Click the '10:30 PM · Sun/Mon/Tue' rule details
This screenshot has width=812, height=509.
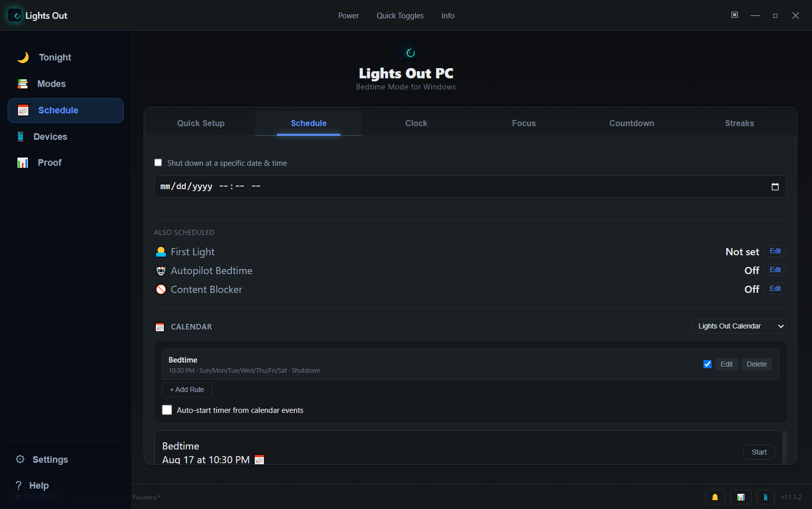tap(244, 371)
